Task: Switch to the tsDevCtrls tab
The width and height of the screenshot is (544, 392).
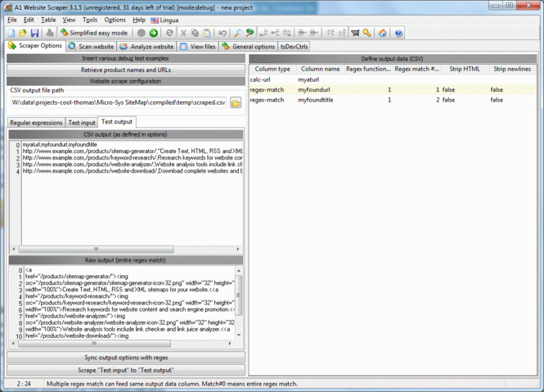Action: 294,46
